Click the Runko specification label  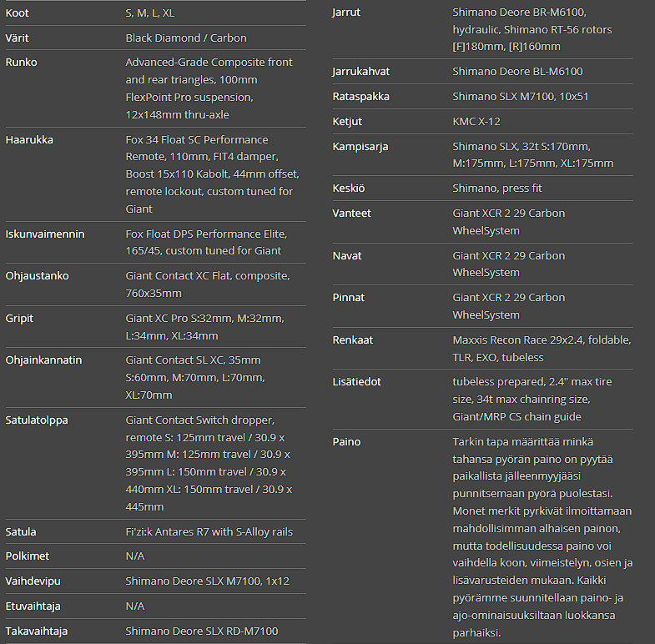22,63
